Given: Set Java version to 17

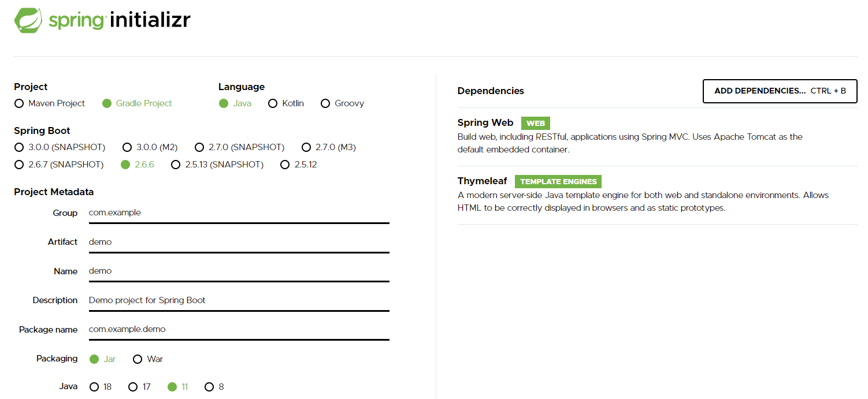Looking at the screenshot, I should coord(133,387).
